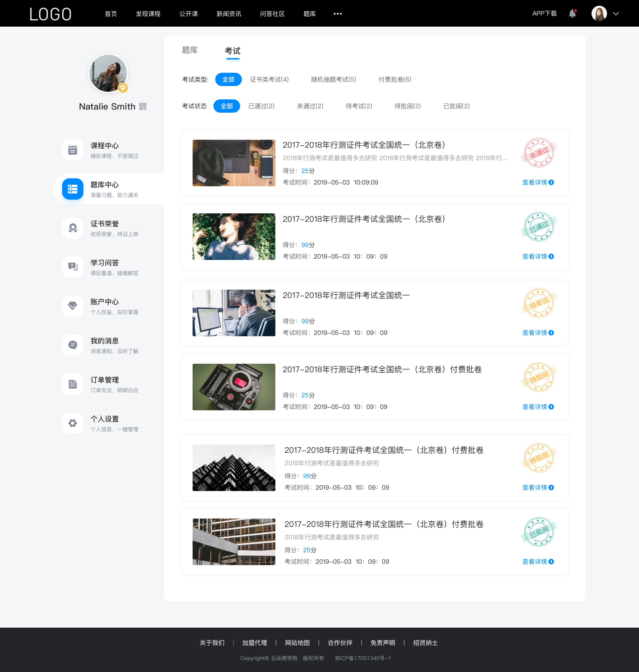
Task: Click the 课程中心 sidebar icon
Action: (72, 151)
